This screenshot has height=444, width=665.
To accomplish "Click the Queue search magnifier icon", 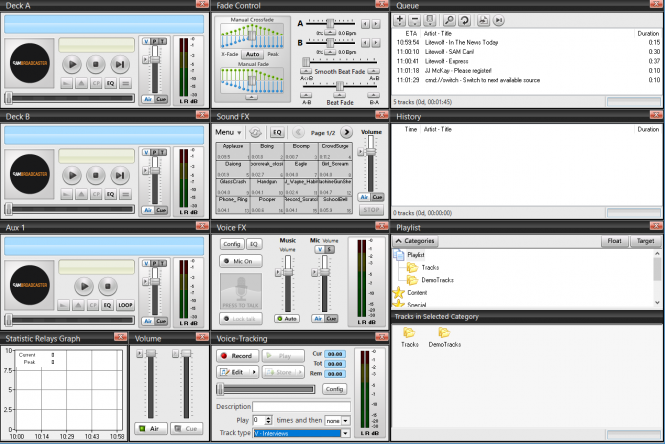I will 449,20.
